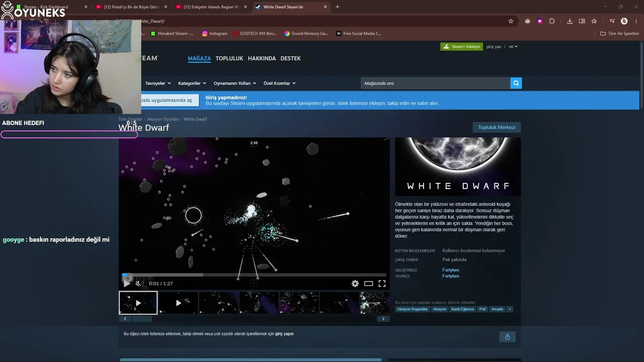This screenshot has width=644, height=362.
Task: Close the White Dwarf Steam tab
Action: [325, 7]
